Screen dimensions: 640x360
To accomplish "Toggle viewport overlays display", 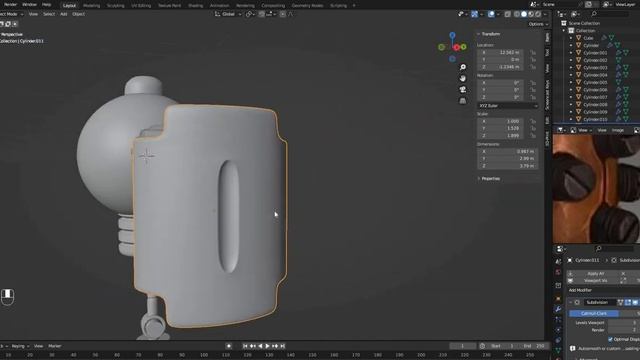I will click(x=491, y=14).
